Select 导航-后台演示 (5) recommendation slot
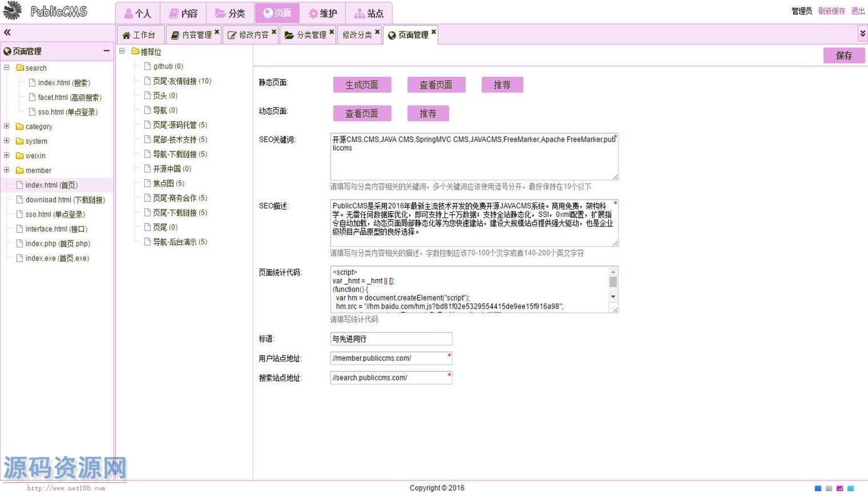The height and width of the screenshot is (496, 868). coord(180,242)
